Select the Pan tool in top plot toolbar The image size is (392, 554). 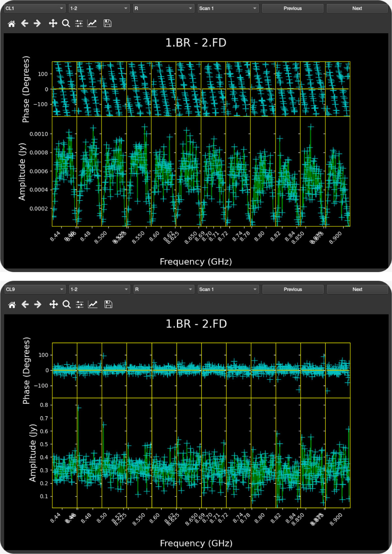tap(53, 24)
